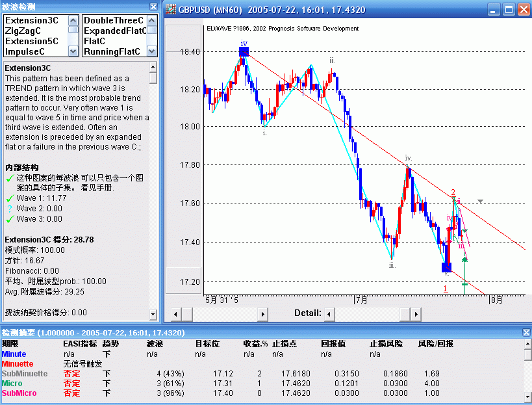
Task: Click the gray wave label iv. near 17.80
Action: pos(409,158)
